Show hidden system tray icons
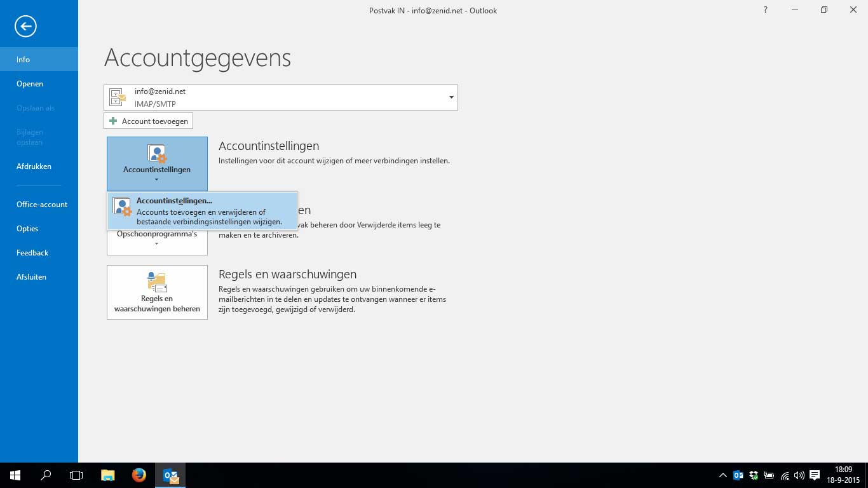Viewport: 868px width, 488px height. pyautogui.click(x=722, y=475)
